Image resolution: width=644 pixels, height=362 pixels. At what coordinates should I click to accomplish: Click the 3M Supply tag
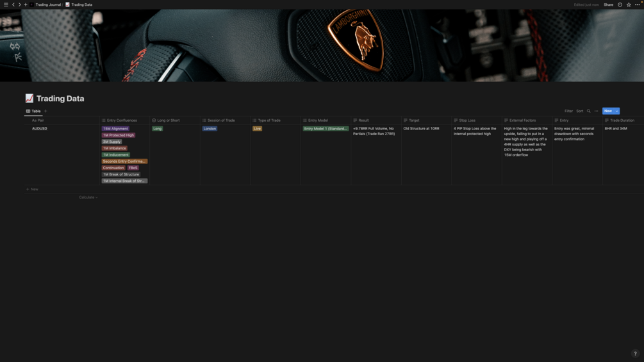coord(111,142)
